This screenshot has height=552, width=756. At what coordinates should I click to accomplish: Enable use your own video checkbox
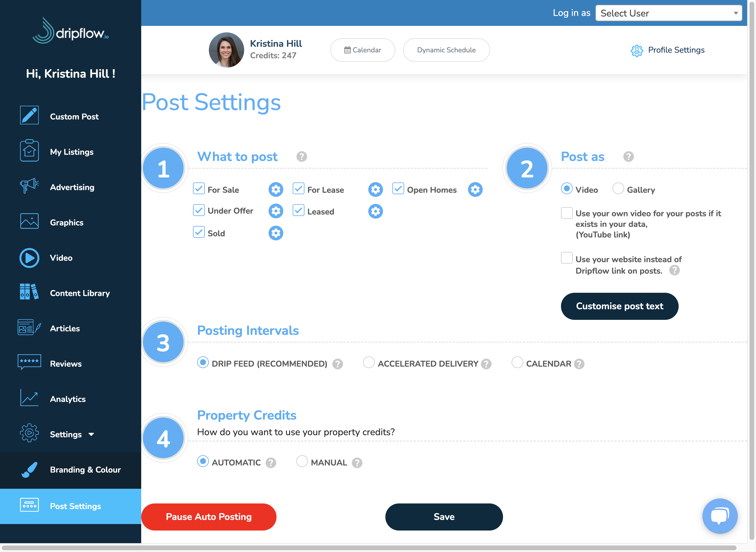pyautogui.click(x=567, y=213)
